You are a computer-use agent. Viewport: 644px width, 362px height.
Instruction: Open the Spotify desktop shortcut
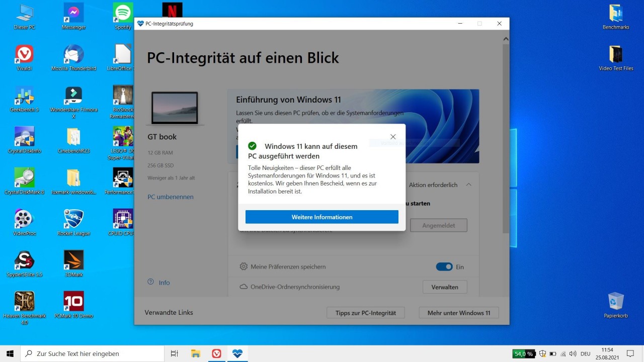tap(123, 16)
